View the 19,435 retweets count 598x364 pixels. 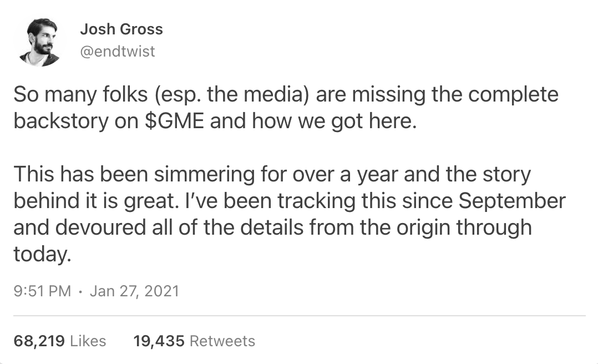159,341
